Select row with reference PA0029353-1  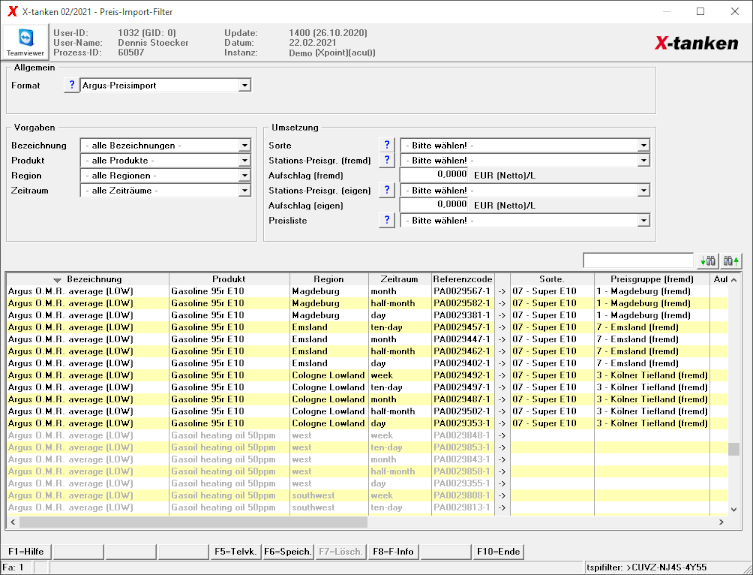coord(367,423)
